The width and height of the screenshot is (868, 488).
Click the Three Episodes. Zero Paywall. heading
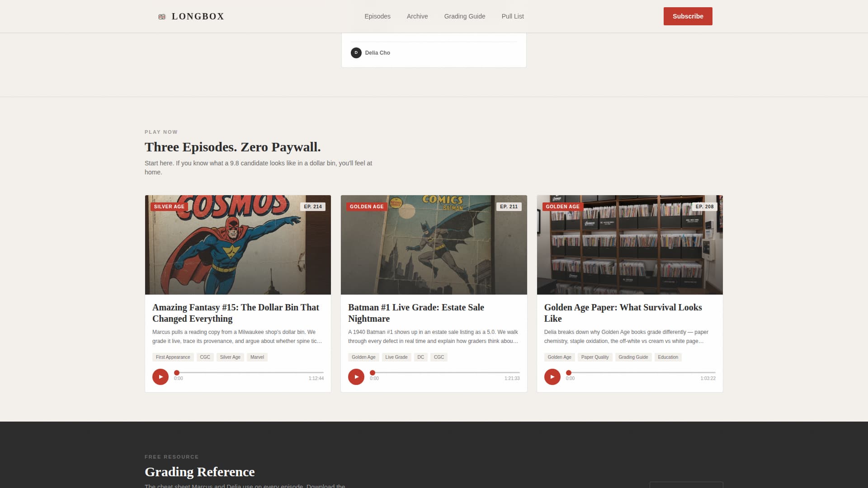click(233, 147)
